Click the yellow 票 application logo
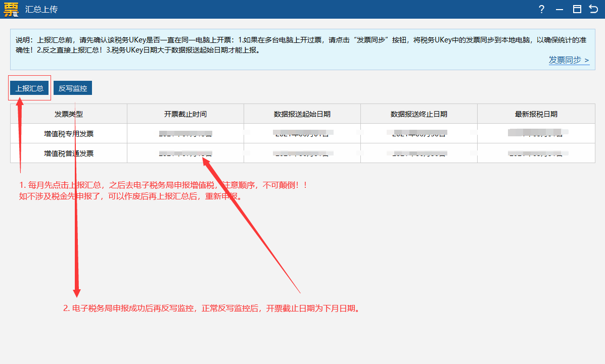The width and height of the screenshot is (605, 364). click(11, 9)
